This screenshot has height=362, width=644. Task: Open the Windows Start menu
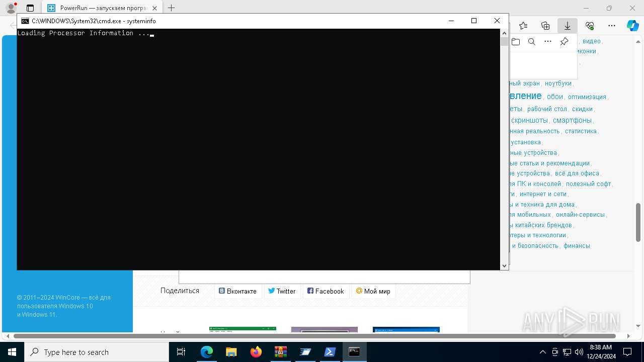tap(12, 352)
